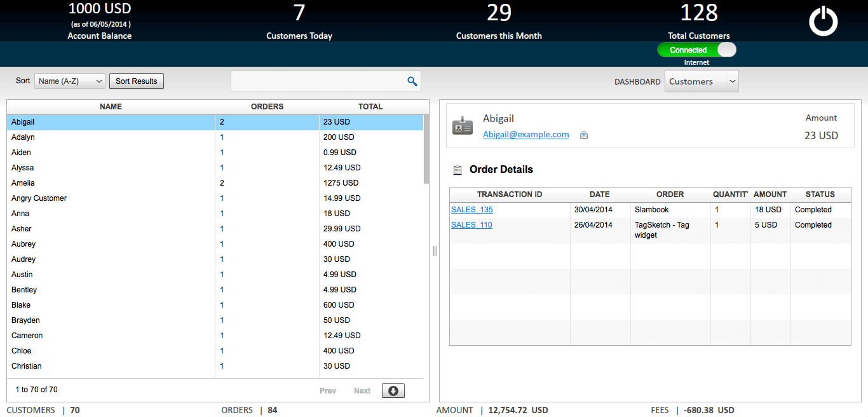Click inside the search input field
The width and height of the screenshot is (868, 417).
click(x=318, y=81)
